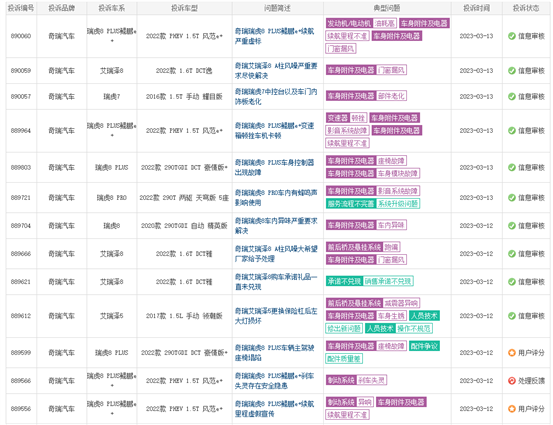This screenshot has height=425, width=553.
Task: Open complaint link 瑞虎8车内异味严重要求解决
Action: point(276,225)
